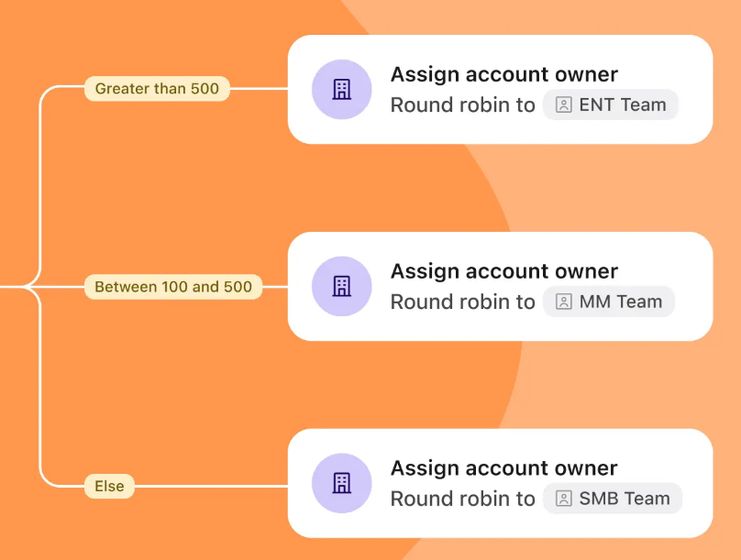Open the SMB Team assignee chip
The width and height of the screenshot is (741, 560).
coord(613,499)
